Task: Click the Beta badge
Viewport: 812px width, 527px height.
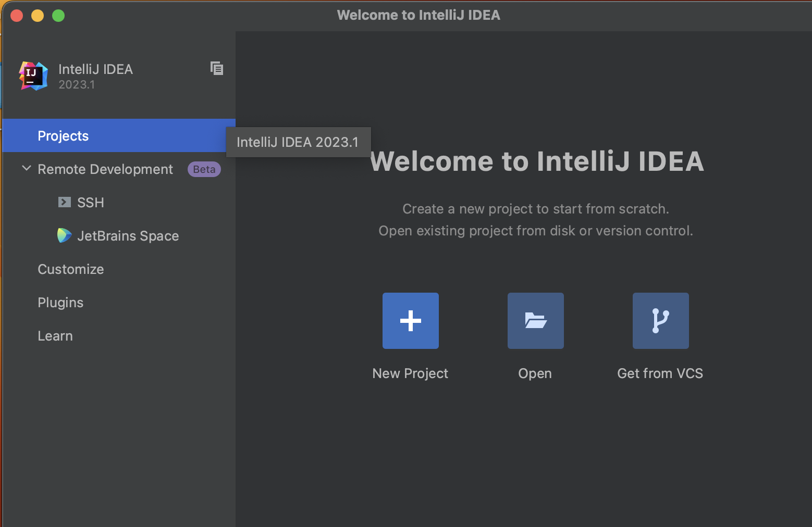Action: point(204,169)
